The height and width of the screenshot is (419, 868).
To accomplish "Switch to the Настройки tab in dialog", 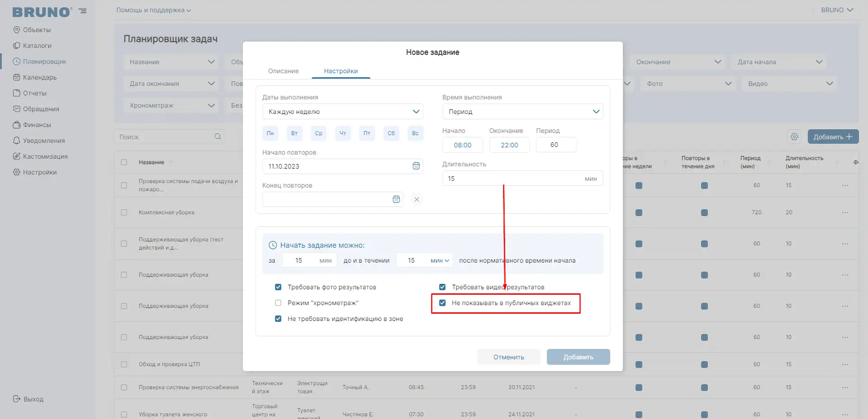I will [341, 71].
